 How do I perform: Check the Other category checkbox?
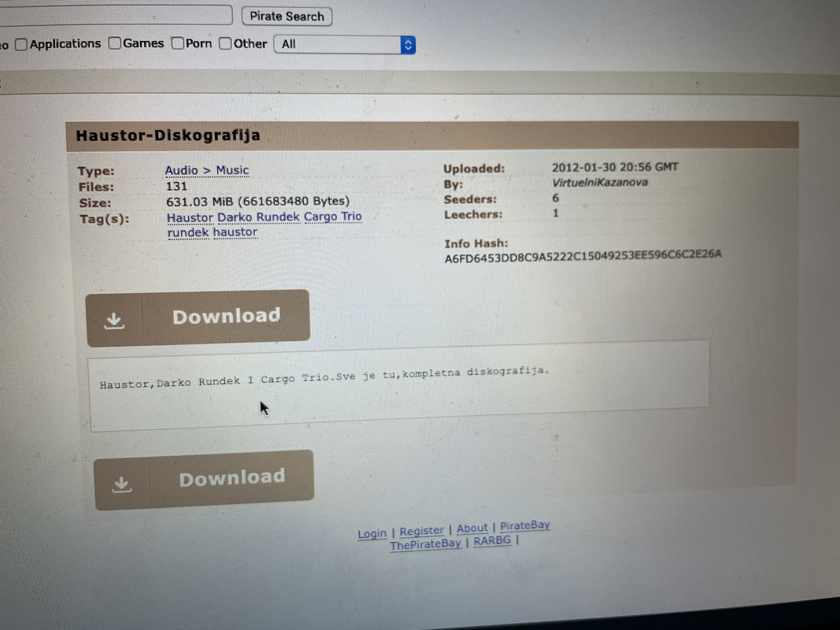point(225,43)
